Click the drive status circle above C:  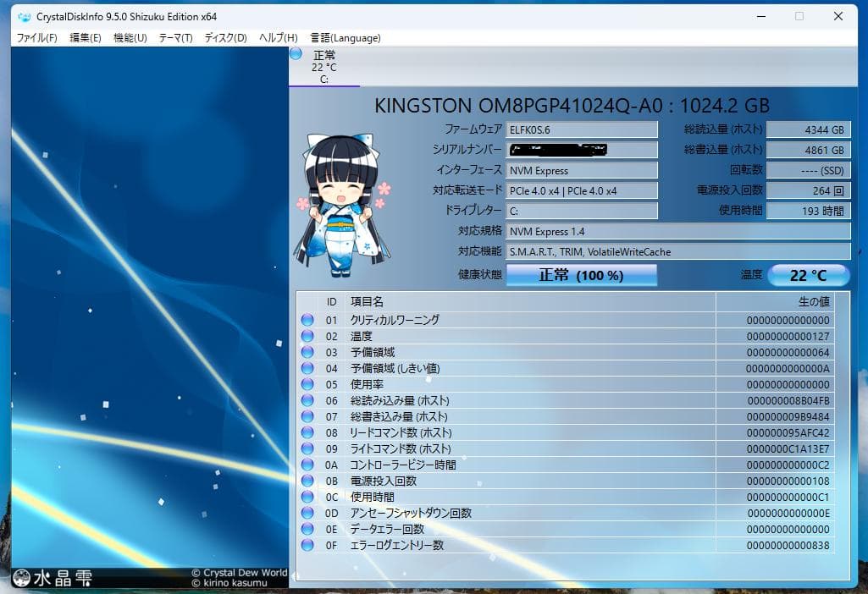tap(295, 53)
